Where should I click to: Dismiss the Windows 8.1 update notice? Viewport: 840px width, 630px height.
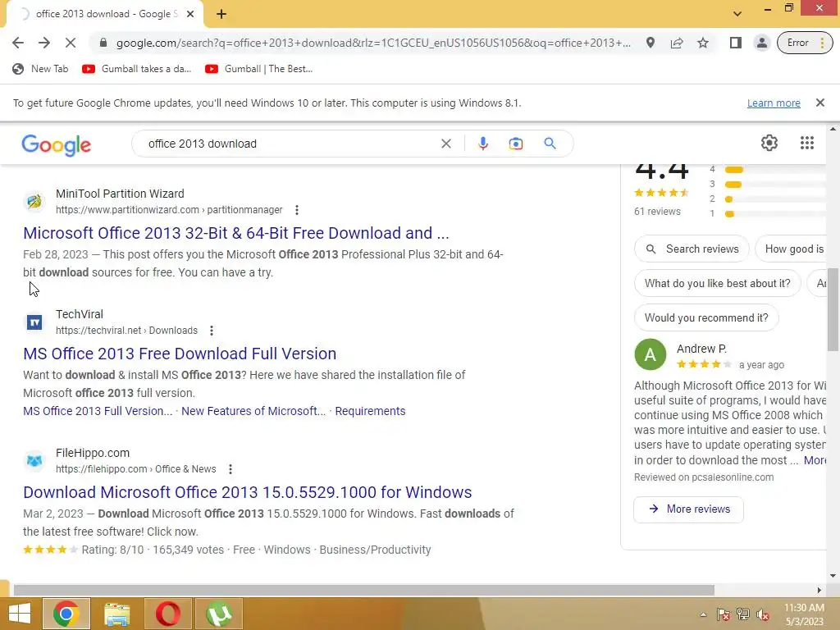[x=819, y=103]
